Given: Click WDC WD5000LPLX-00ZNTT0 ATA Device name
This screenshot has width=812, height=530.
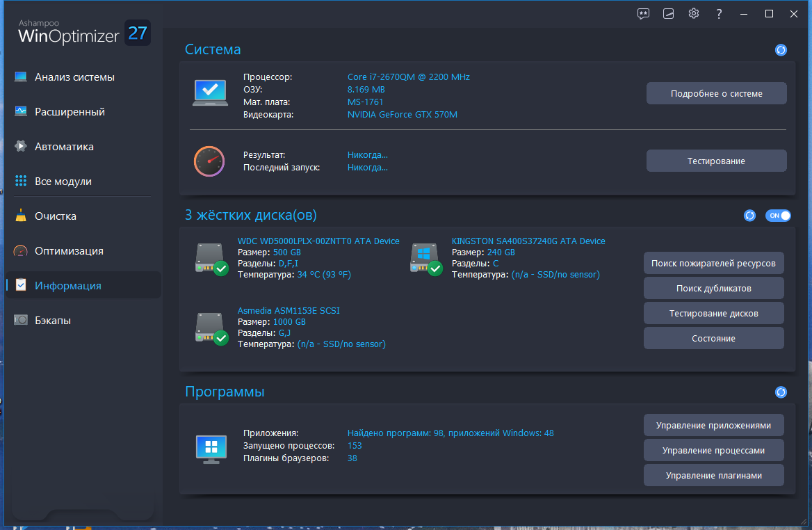Looking at the screenshot, I should 318,241.
